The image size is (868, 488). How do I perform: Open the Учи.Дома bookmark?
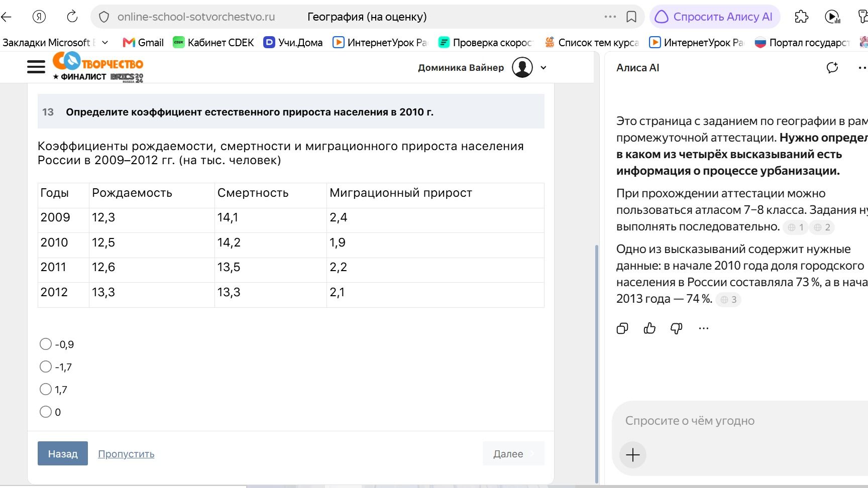[x=294, y=43]
